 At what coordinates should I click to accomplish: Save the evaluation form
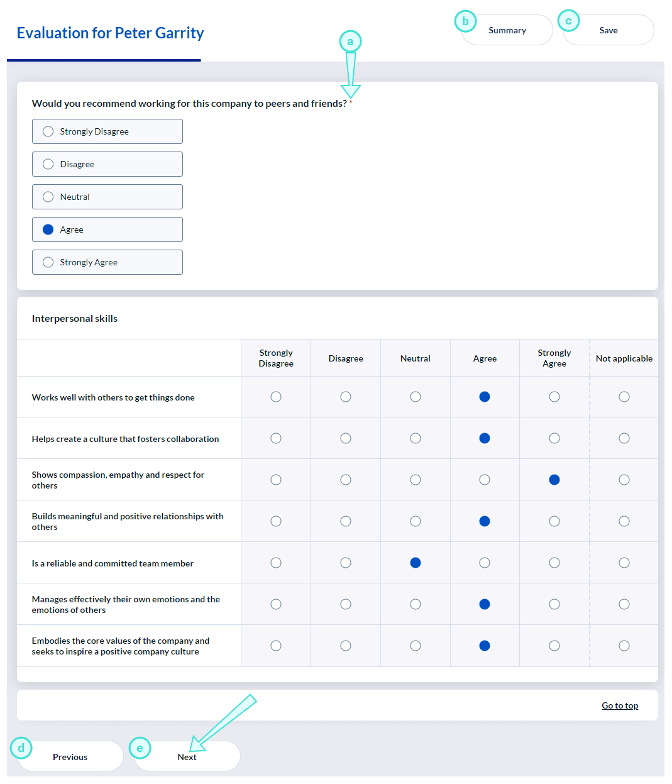click(x=608, y=30)
